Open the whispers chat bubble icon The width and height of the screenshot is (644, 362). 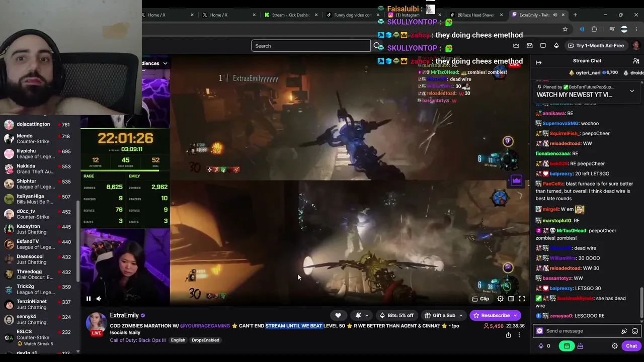tap(543, 46)
